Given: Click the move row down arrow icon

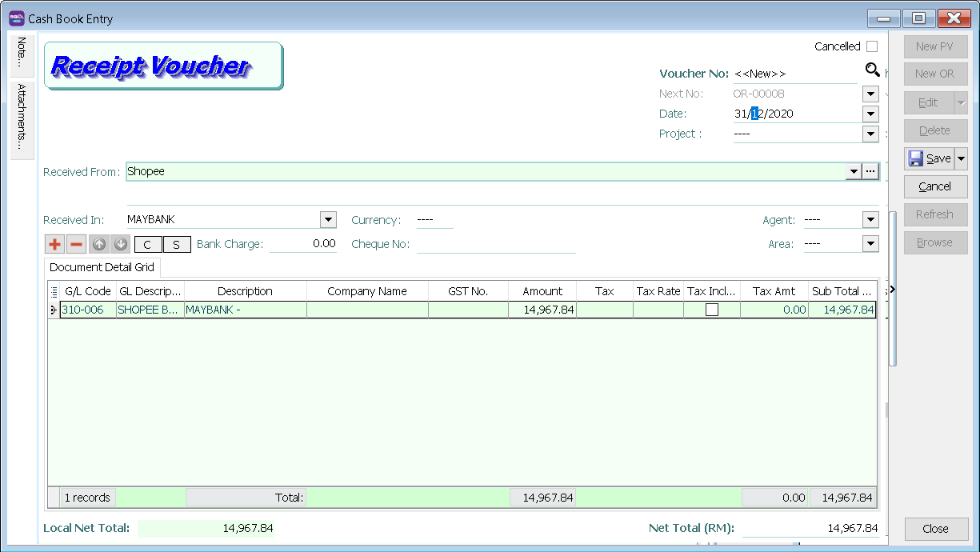Looking at the screenshot, I should tap(120, 244).
